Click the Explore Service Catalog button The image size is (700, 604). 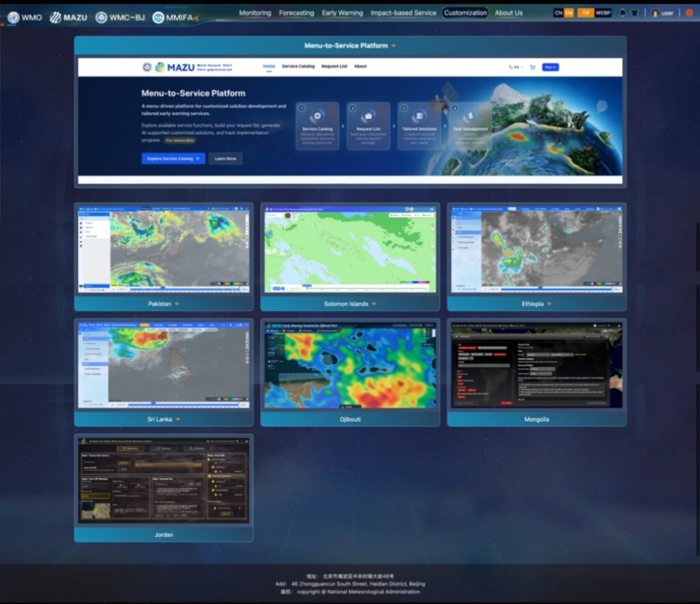pos(173,159)
